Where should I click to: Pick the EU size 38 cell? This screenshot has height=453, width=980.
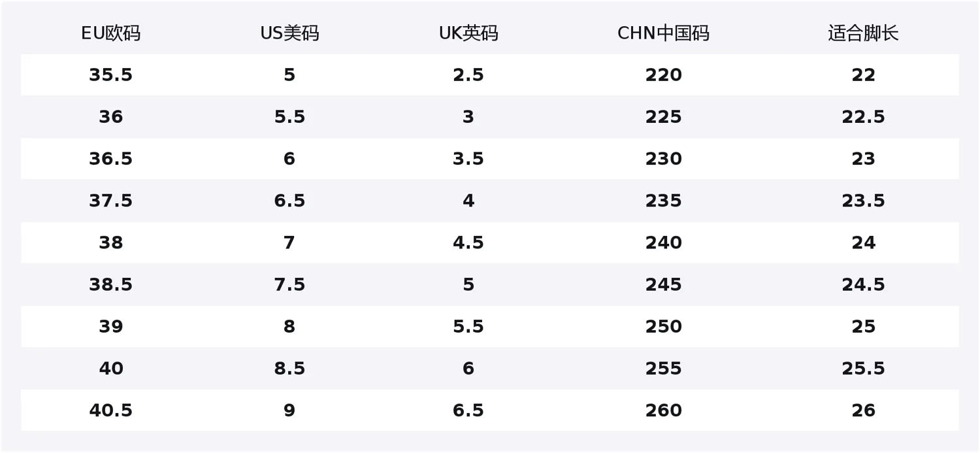[x=110, y=243]
